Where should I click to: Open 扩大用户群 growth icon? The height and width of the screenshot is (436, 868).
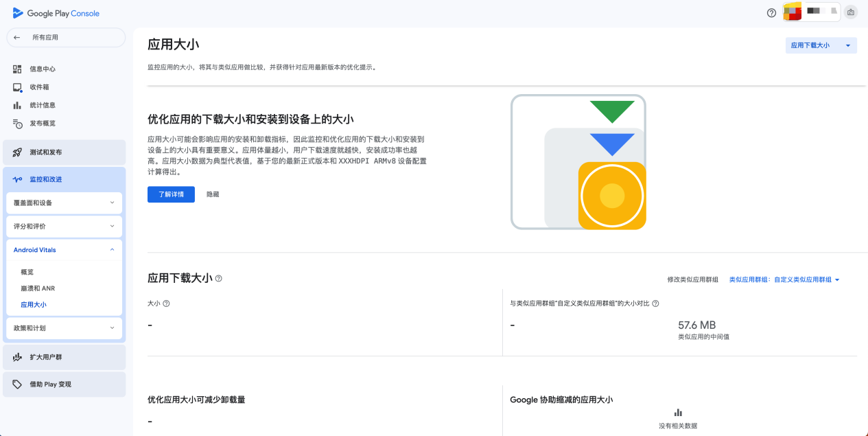(x=16, y=357)
